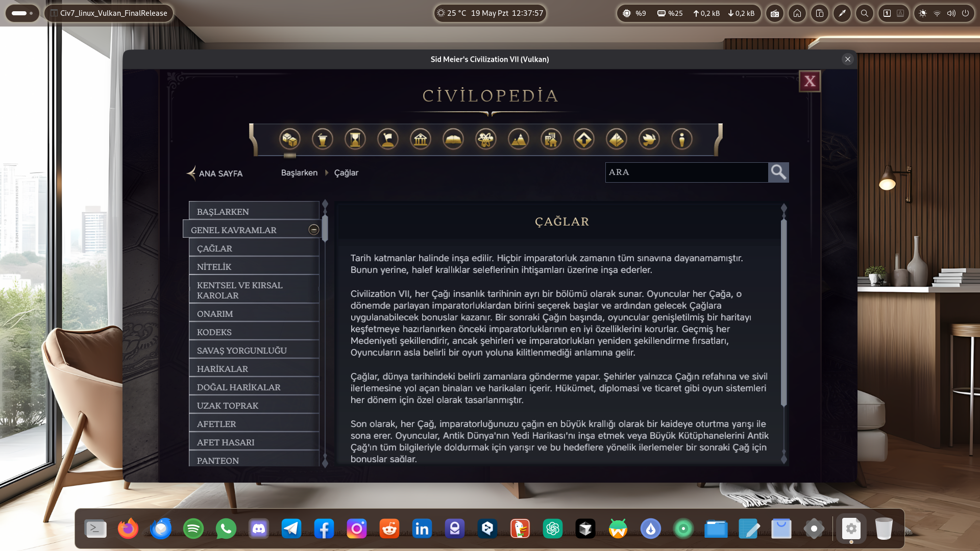The height and width of the screenshot is (551, 980).
Task: Open the NİTELİK article
Action: (x=254, y=266)
